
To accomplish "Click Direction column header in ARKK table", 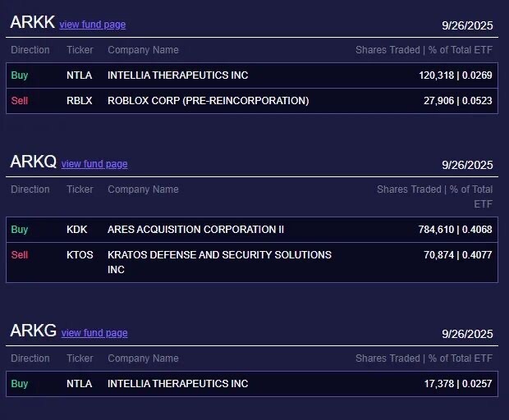I will (30, 50).
